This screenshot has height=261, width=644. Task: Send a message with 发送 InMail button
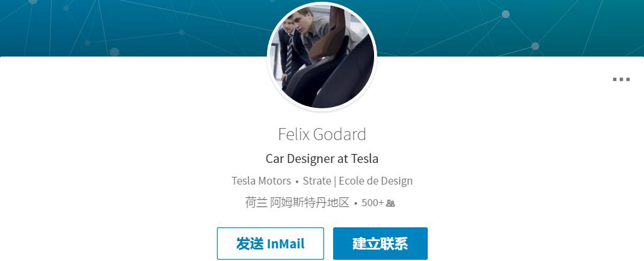(270, 244)
